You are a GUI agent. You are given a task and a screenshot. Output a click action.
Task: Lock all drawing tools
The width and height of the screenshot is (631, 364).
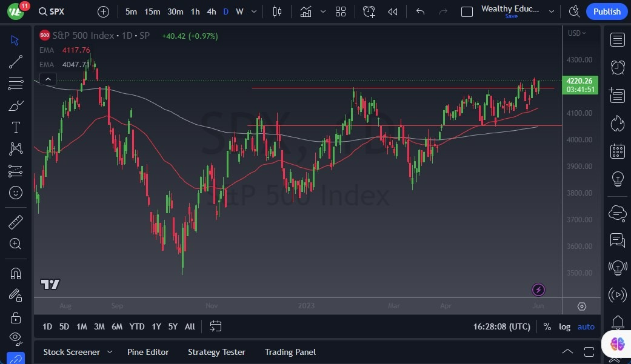(x=15, y=317)
